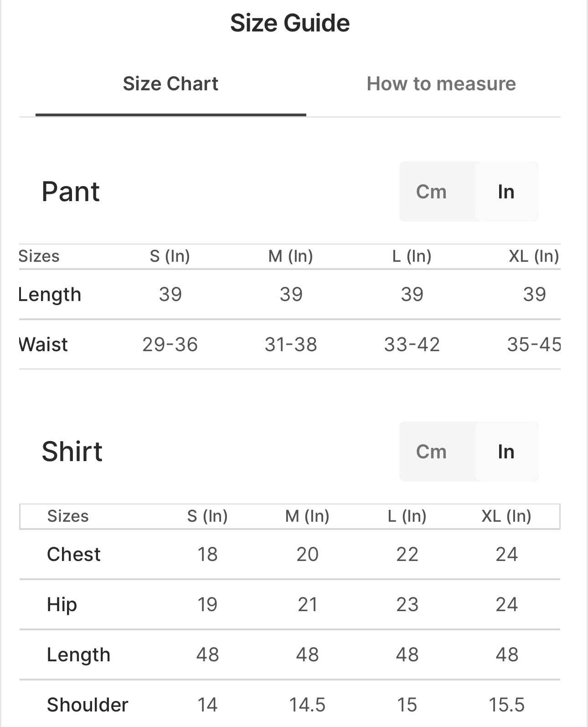Click the 35-45 waist value
Image resolution: width=588 pixels, height=727 pixels.
(533, 344)
